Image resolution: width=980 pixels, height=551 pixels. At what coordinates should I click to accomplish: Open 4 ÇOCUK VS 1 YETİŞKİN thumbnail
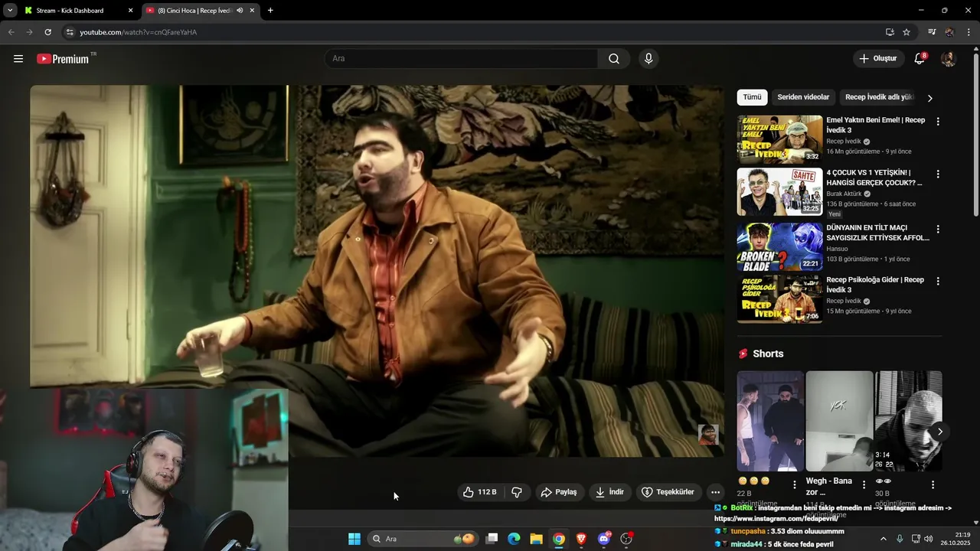coord(779,192)
